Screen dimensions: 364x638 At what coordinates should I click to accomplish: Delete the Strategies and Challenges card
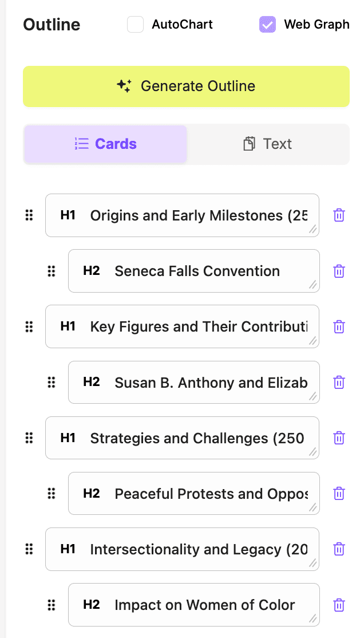tap(339, 438)
